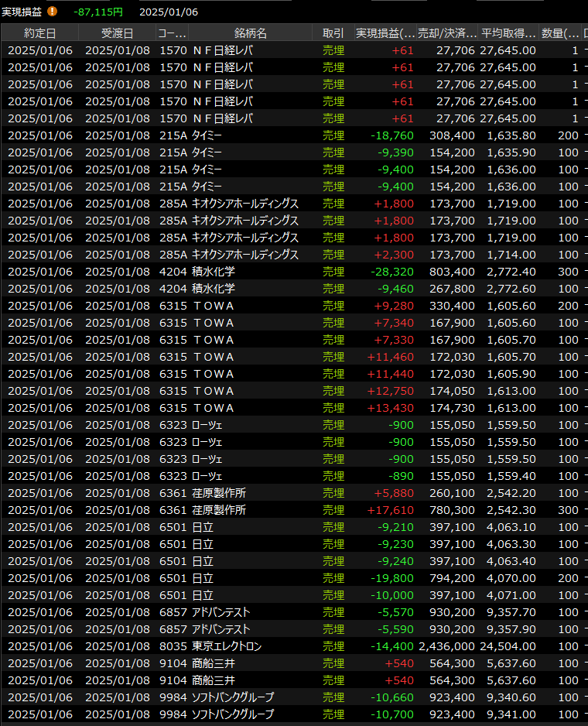
Task: Sort by the 約定日 column header
Action: click(39, 33)
